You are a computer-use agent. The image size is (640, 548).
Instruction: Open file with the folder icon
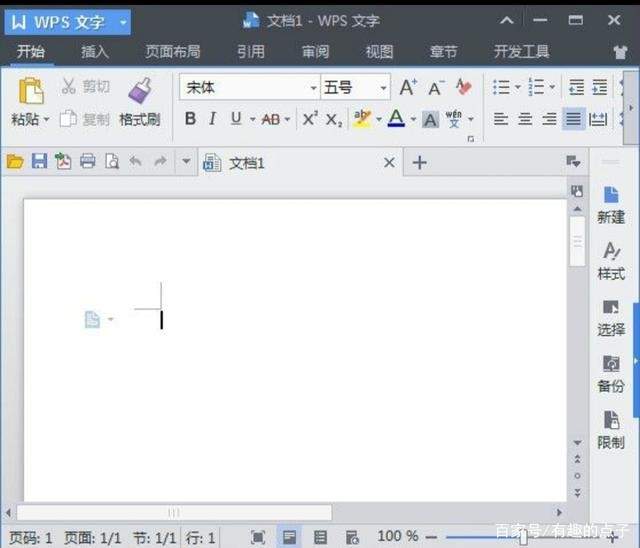[x=15, y=162]
